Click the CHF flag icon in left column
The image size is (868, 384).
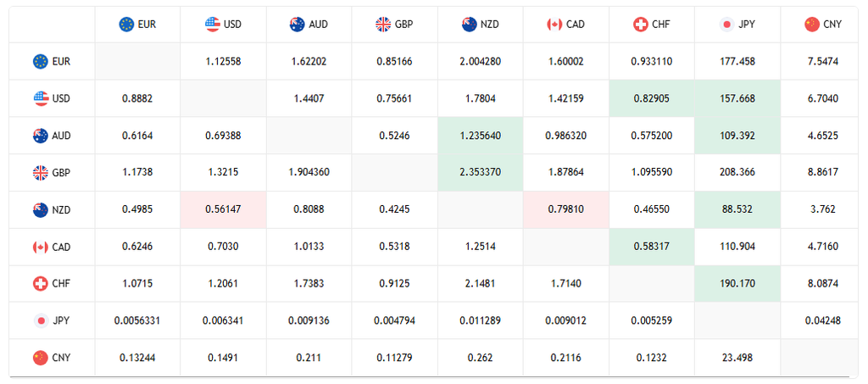41,284
